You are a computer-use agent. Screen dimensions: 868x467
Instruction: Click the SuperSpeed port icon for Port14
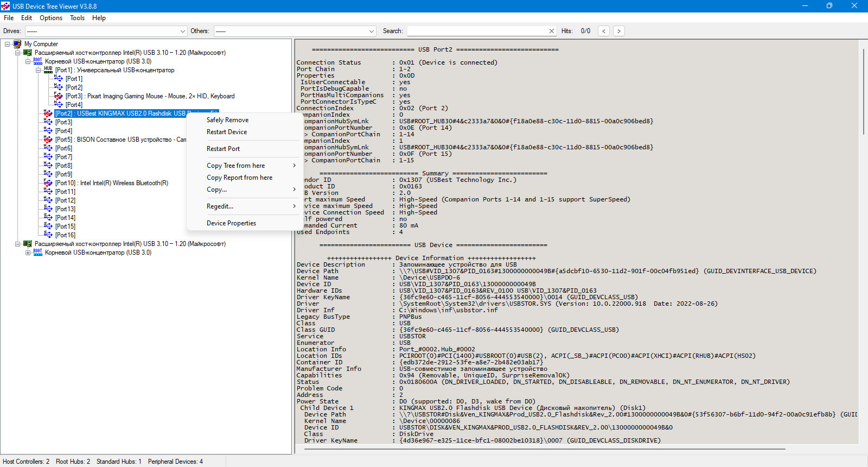click(x=48, y=218)
